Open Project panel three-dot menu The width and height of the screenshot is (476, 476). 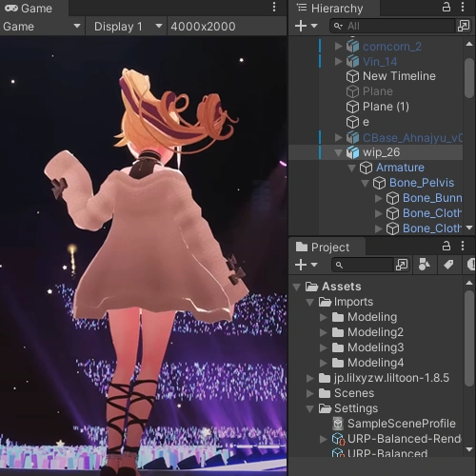[x=463, y=246]
